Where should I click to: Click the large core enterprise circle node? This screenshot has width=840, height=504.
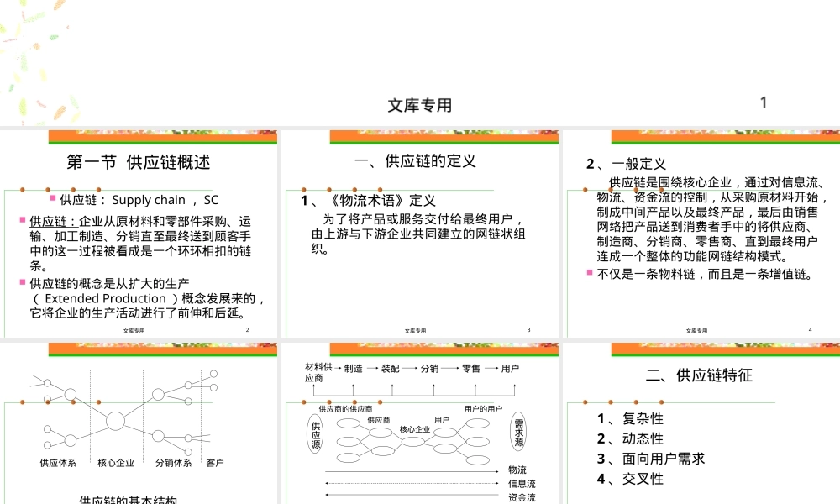coord(115,422)
